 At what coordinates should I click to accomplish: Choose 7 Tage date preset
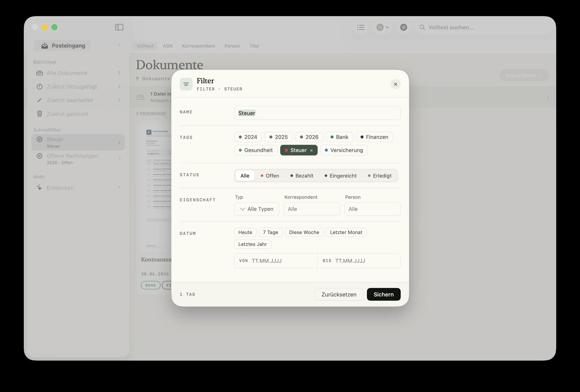271,232
